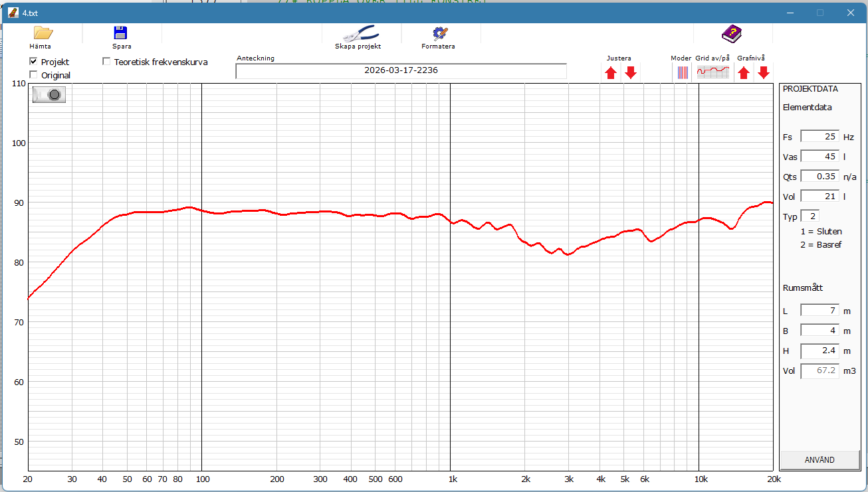Click the Anteckning note text field
The image size is (868, 492).
click(401, 70)
